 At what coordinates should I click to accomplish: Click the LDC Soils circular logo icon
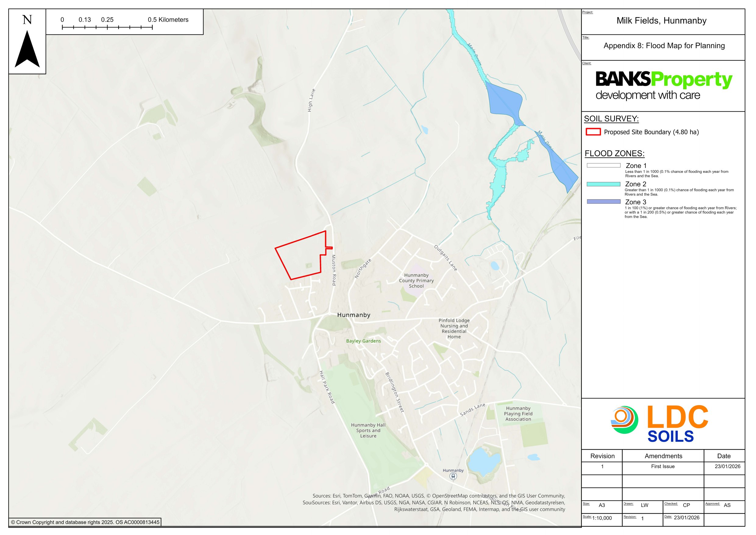point(624,420)
